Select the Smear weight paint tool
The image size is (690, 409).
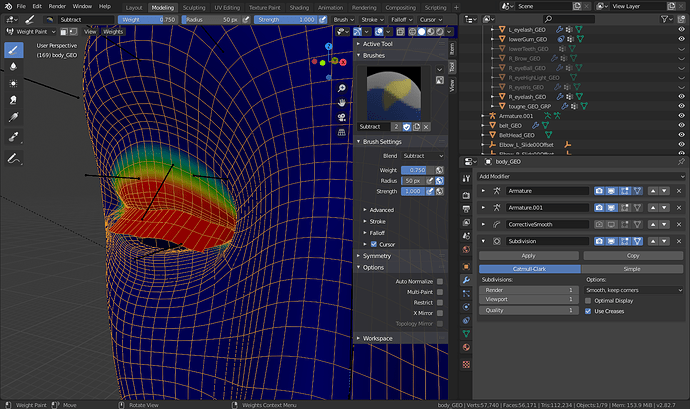[13, 100]
